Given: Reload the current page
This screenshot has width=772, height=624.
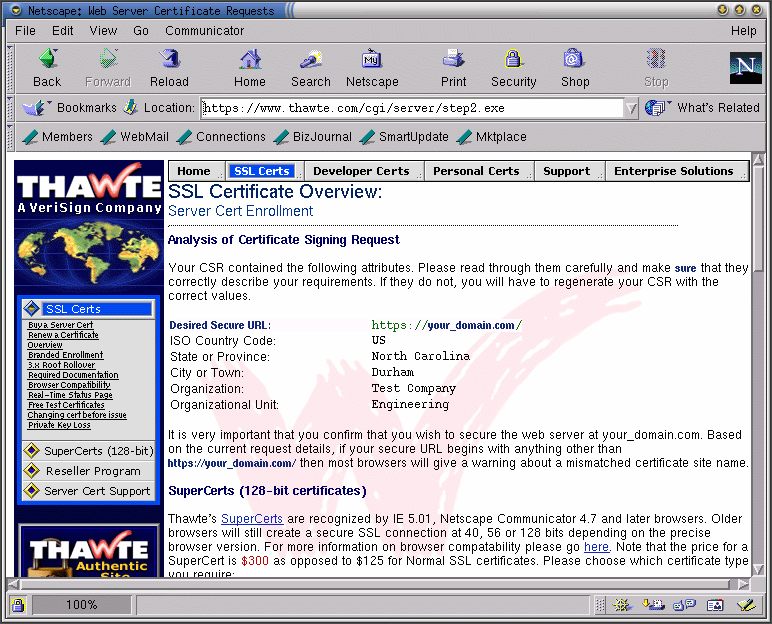Looking at the screenshot, I should 169,67.
